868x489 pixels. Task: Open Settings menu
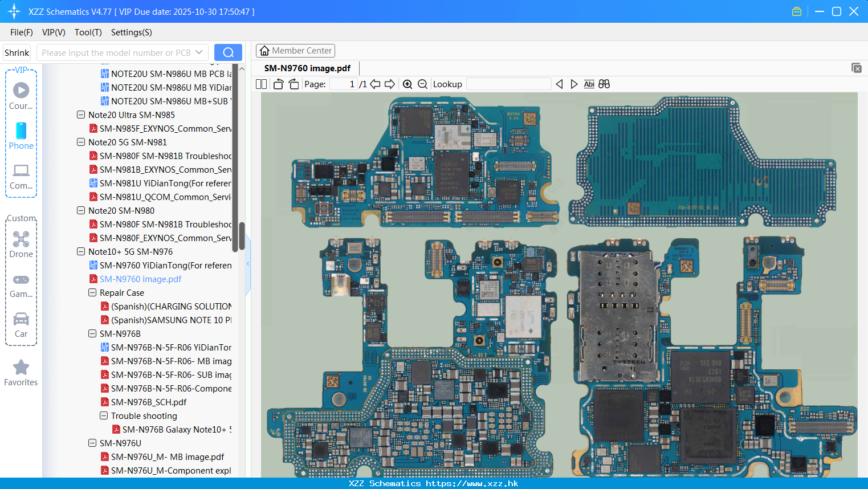(x=132, y=32)
